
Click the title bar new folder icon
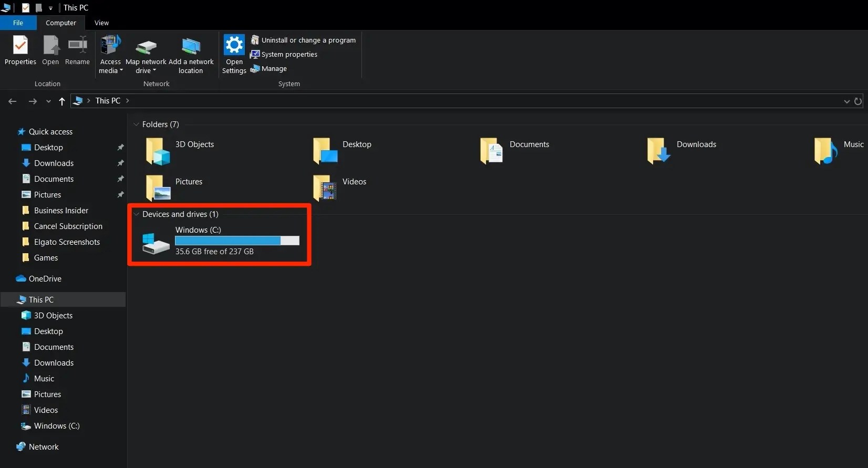(x=38, y=8)
